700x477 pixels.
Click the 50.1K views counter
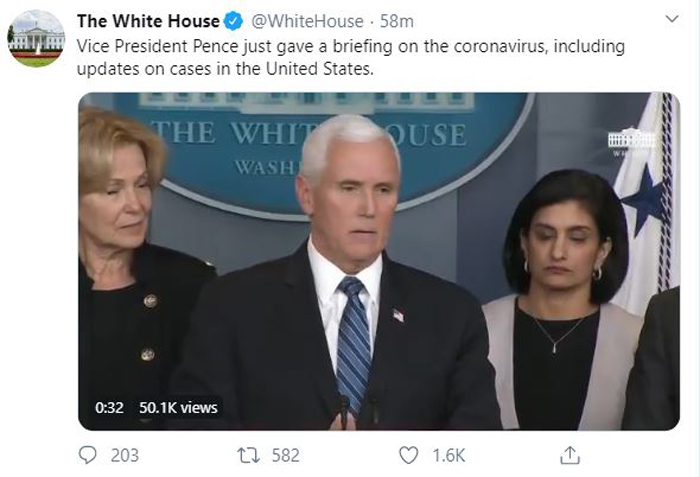tap(178, 407)
